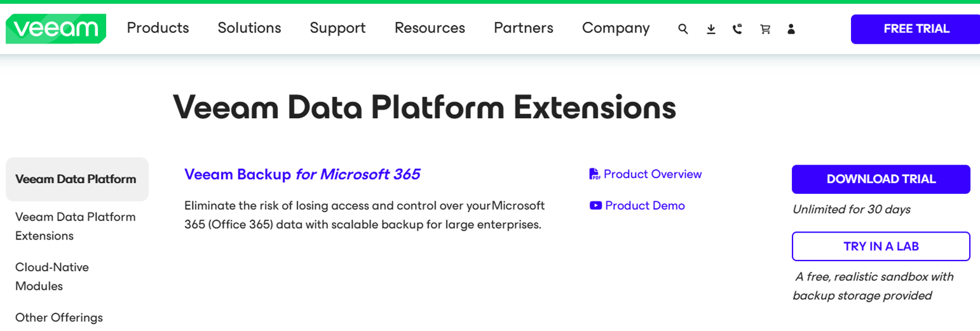Select Veeam Data Platform Extensions sidebar item
Viewport: 980px width, 331px height.
[76, 226]
